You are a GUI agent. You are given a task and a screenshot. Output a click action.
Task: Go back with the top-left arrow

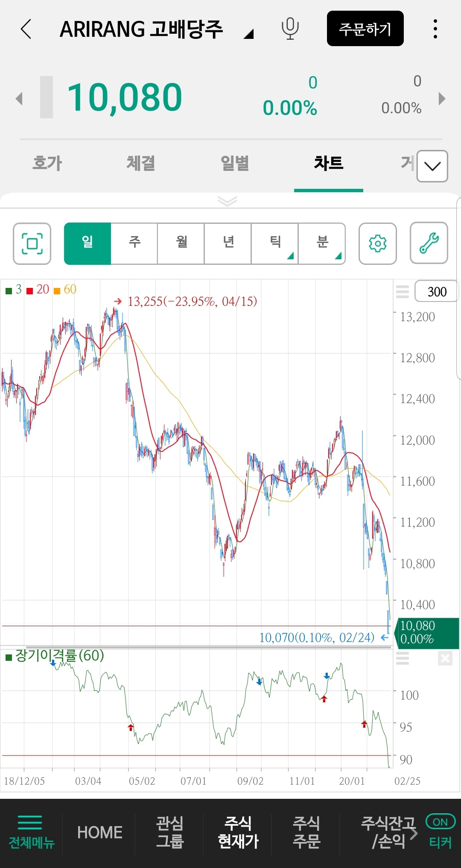click(26, 29)
